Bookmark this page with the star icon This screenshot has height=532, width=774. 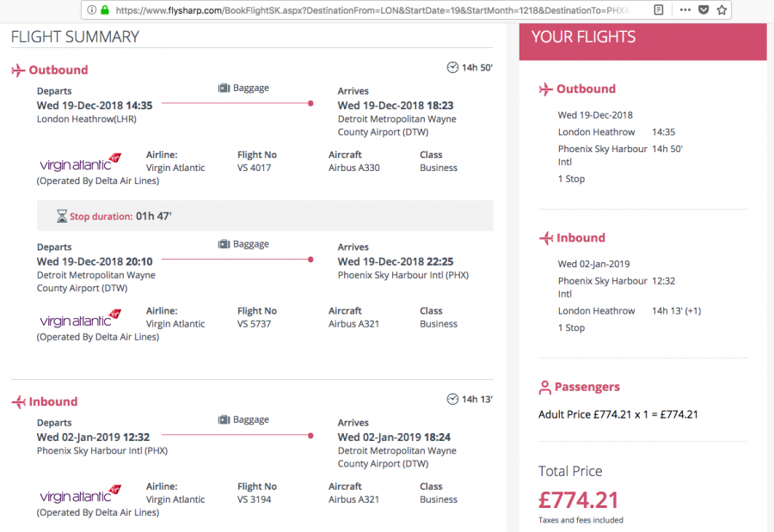pos(722,10)
